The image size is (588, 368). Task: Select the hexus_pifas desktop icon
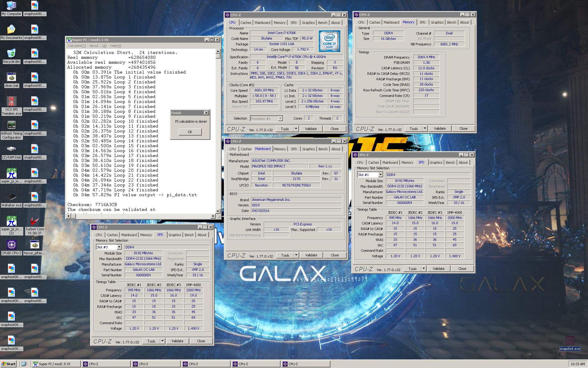[35, 247]
